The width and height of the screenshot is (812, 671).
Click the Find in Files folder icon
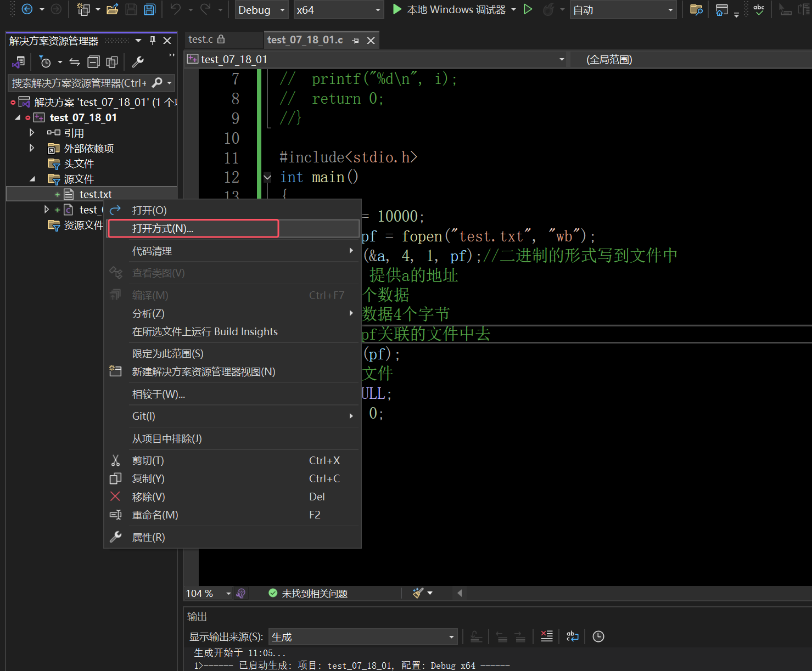pos(696,9)
